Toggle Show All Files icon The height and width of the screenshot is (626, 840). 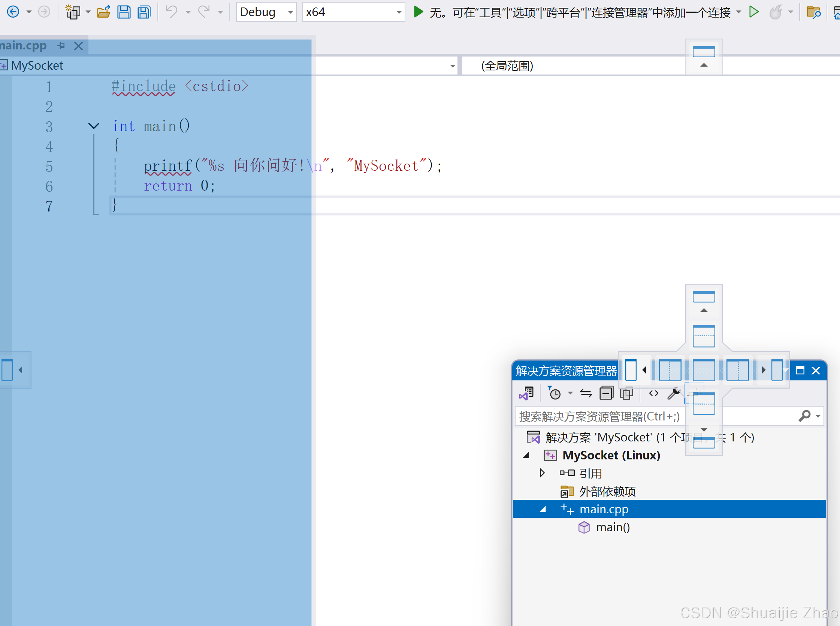coord(626,393)
